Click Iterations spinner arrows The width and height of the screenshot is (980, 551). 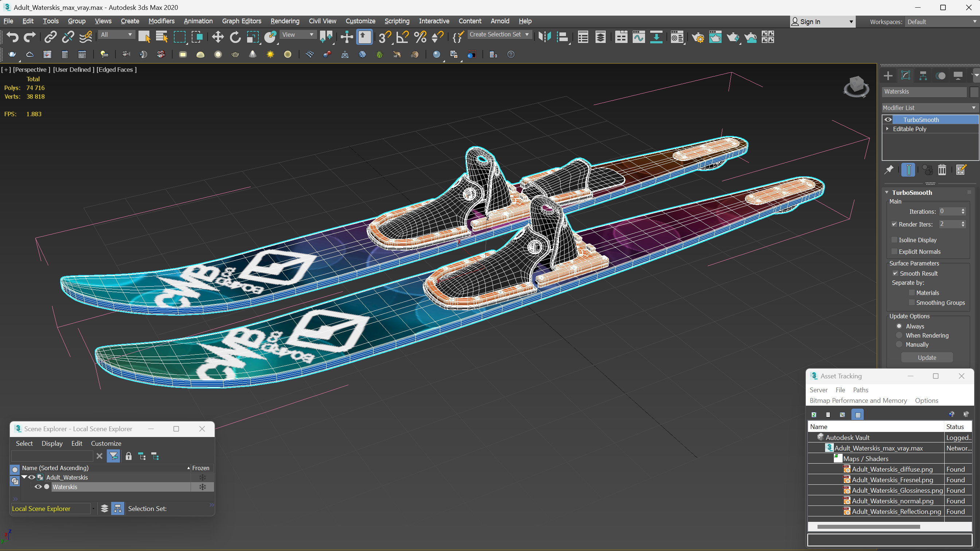pyautogui.click(x=963, y=212)
